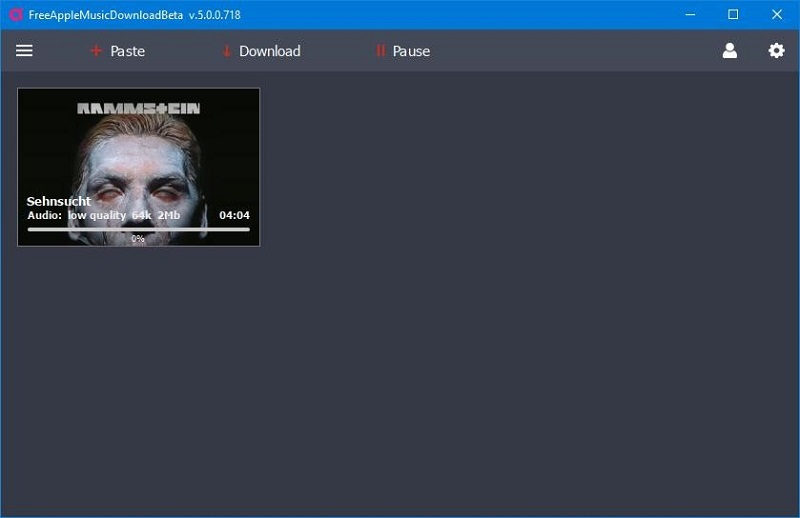800x518 pixels.
Task: Click the FreeAppleMusicDownload app logo icon
Action: coord(16,14)
